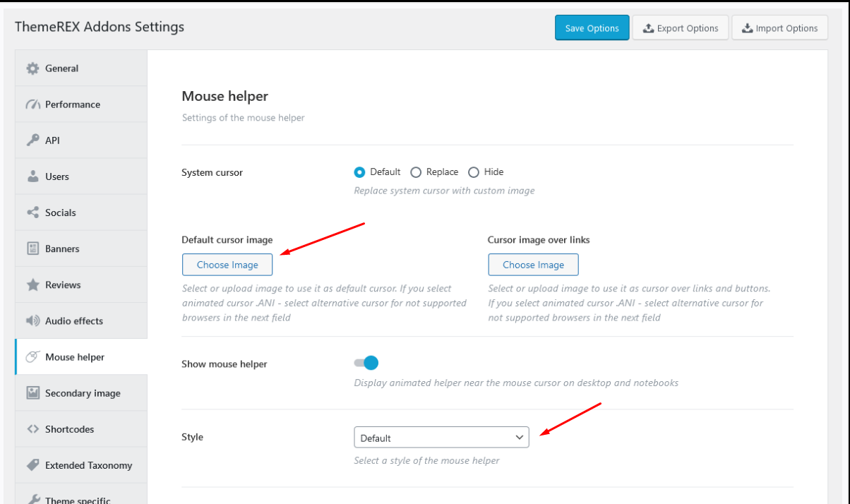Click the General gear icon
This screenshot has width=850, height=504.
pos(32,68)
